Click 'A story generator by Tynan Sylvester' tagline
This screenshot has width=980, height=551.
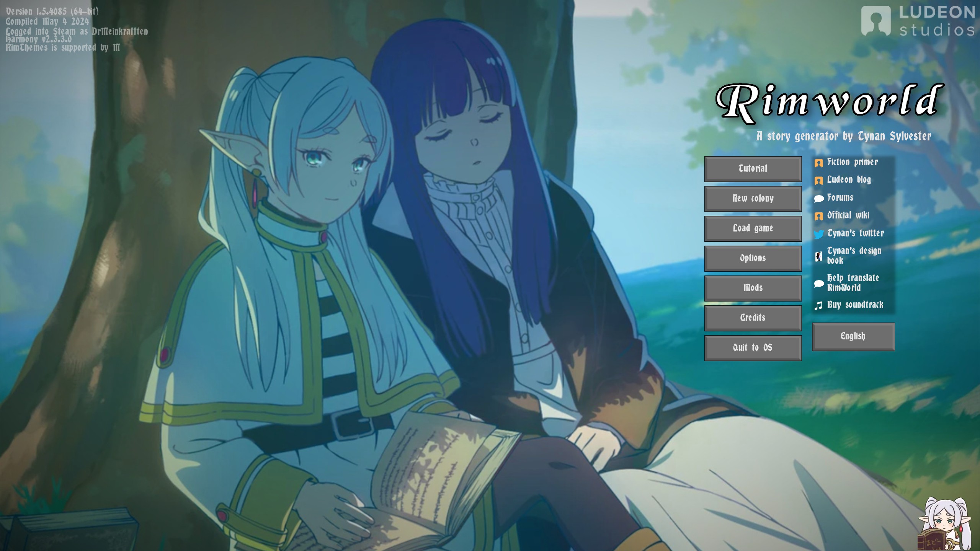tap(844, 136)
